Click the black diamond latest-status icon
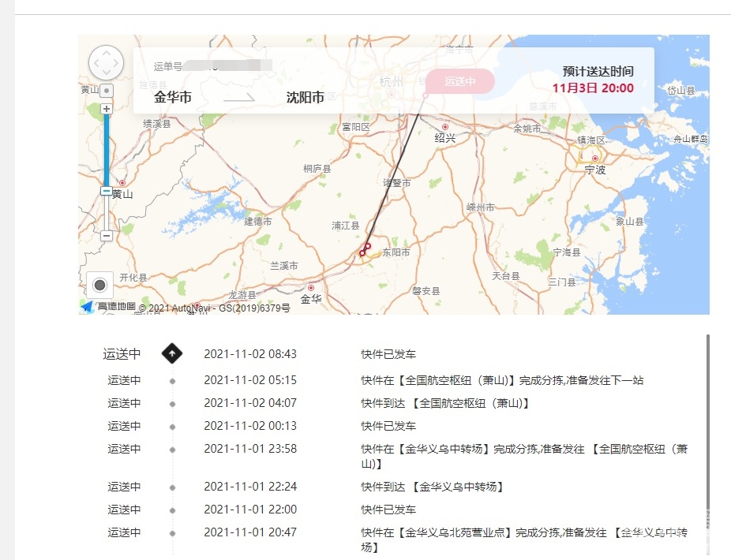Screen dimensions: 731x560 [172, 354]
